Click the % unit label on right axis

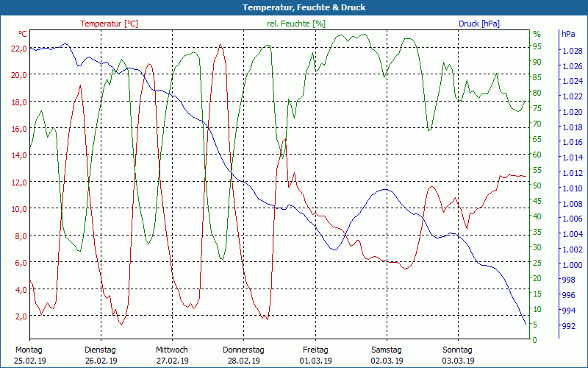coord(537,34)
